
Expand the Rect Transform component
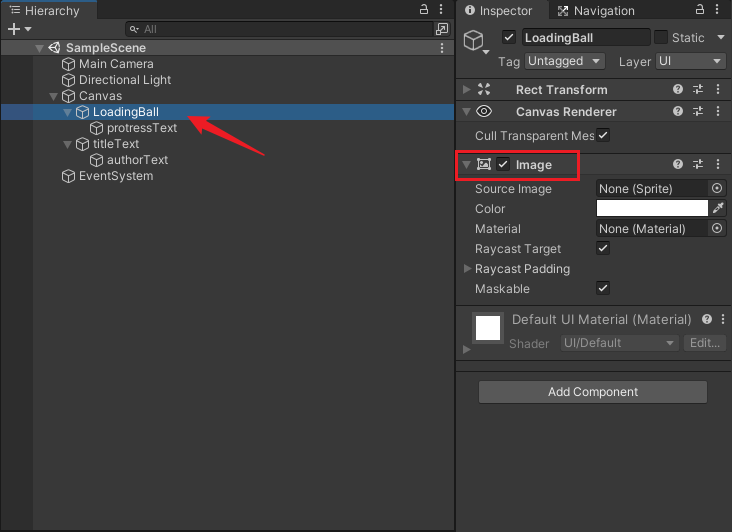click(466, 89)
